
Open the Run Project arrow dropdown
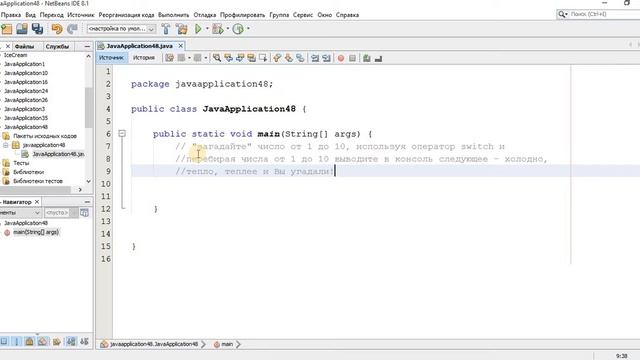(207, 29)
